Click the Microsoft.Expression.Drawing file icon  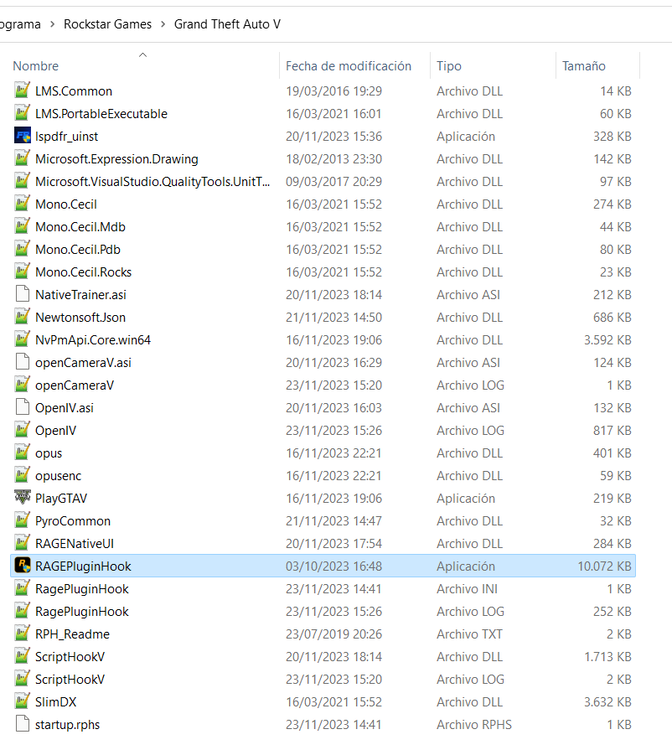tap(22, 158)
